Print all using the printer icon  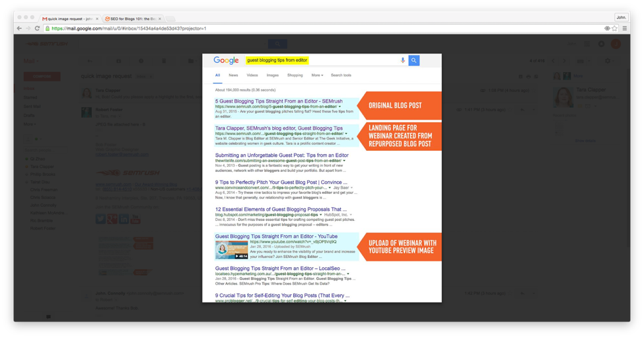coord(528,76)
